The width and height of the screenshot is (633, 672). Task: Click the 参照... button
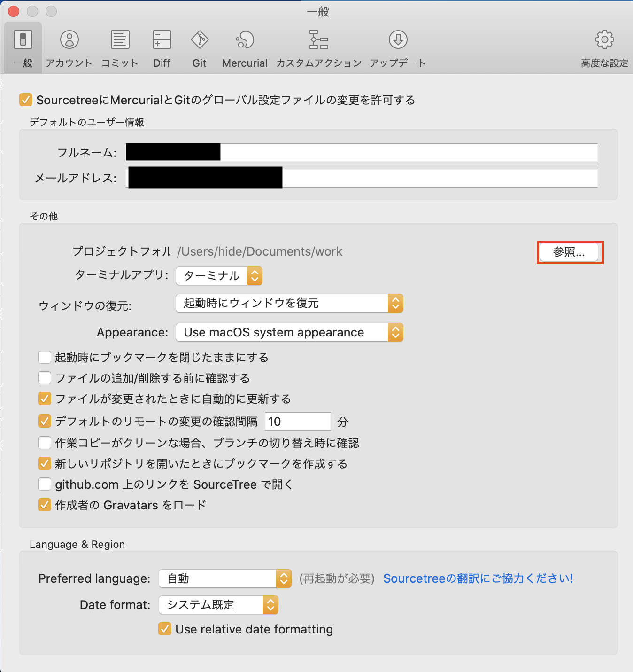click(569, 252)
